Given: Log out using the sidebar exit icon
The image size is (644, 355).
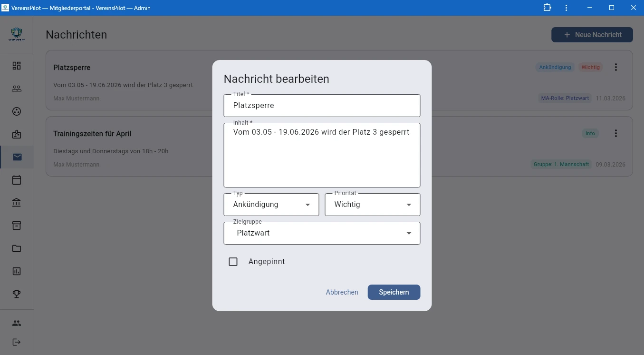Looking at the screenshot, I should [x=17, y=342].
